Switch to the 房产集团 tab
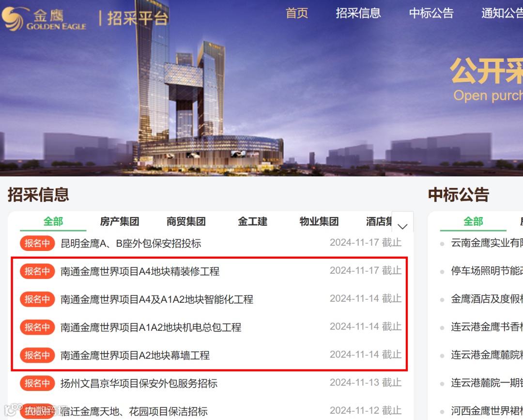The image size is (523, 420). click(x=120, y=221)
